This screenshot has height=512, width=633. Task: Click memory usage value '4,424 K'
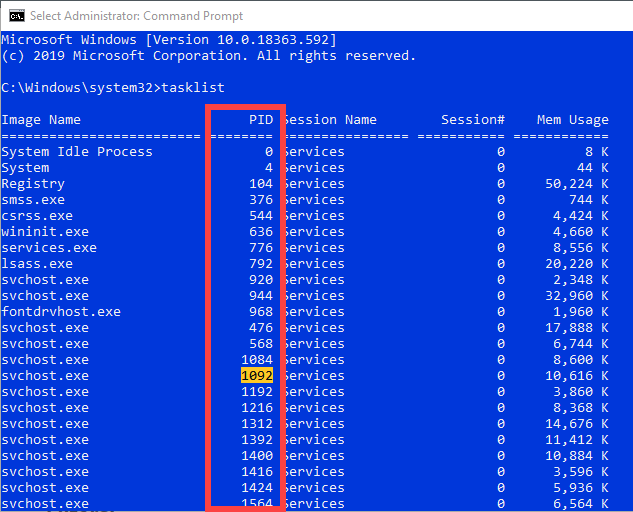[x=581, y=216]
